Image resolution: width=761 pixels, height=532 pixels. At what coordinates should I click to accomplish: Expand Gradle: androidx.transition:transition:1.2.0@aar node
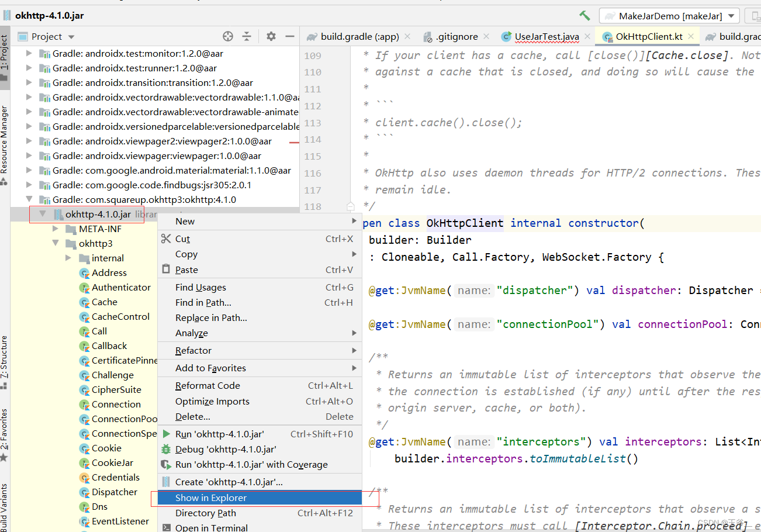point(29,82)
